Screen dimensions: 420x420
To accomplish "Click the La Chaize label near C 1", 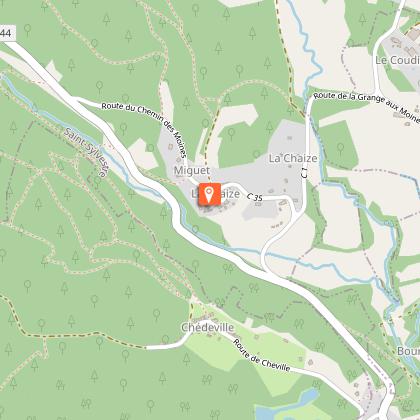I will (293, 158).
